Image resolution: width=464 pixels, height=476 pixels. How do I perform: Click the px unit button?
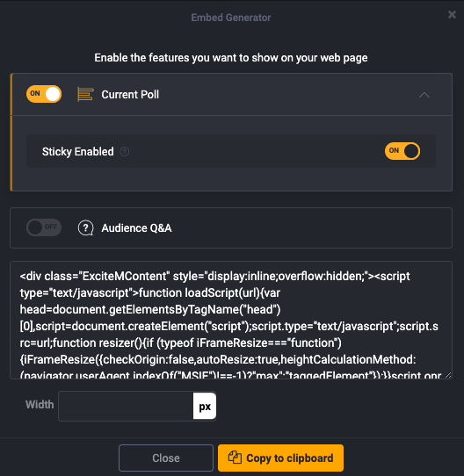(205, 406)
